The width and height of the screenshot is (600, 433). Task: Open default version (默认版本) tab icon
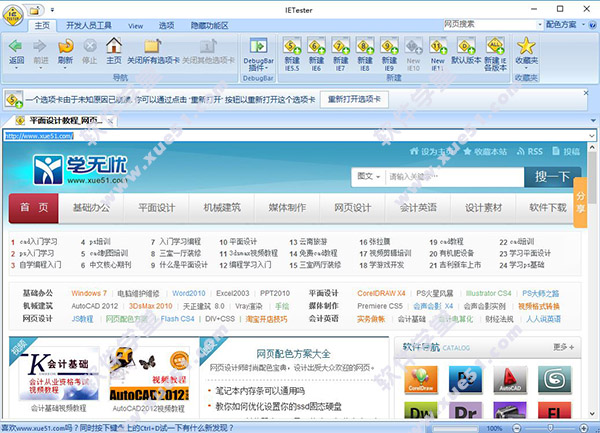(x=466, y=46)
